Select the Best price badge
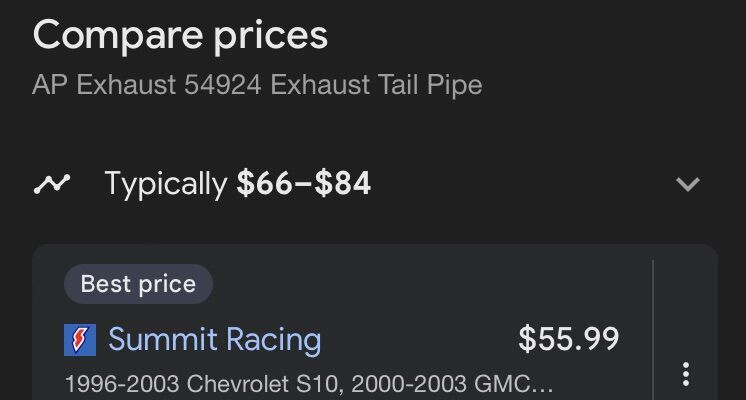746x400 pixels. [x=138, y=284]
